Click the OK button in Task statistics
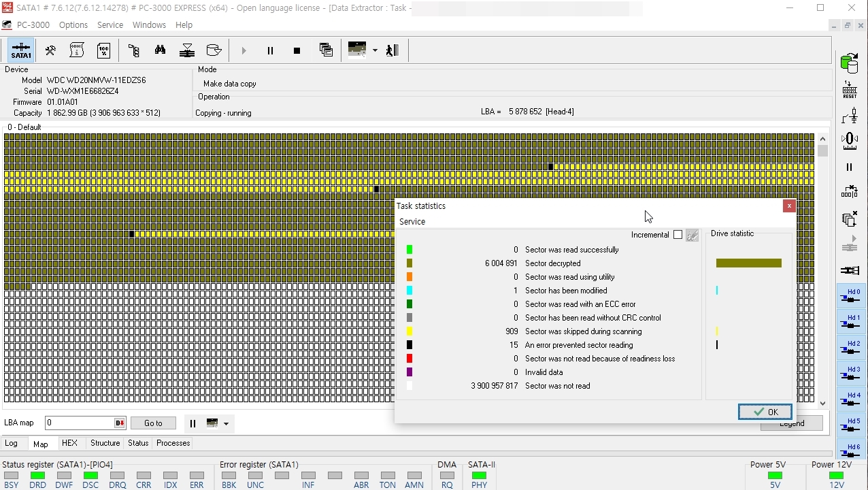 pos(765,412)
